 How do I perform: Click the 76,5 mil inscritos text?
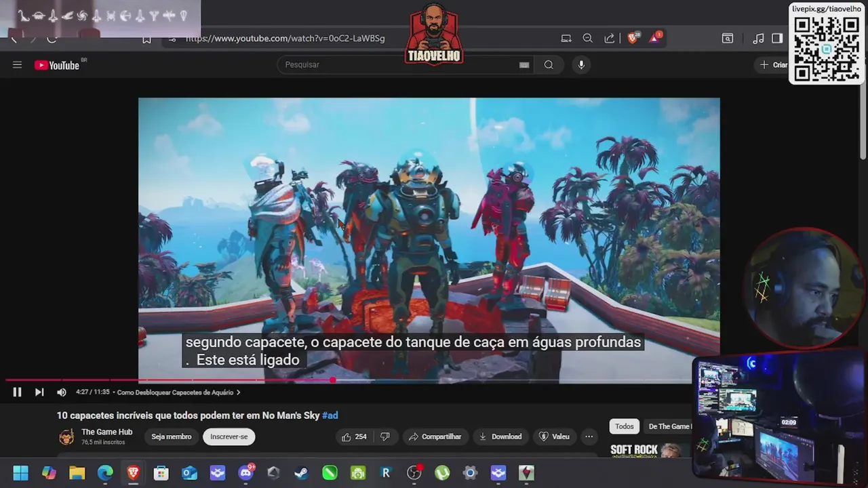tap(103, 443)
